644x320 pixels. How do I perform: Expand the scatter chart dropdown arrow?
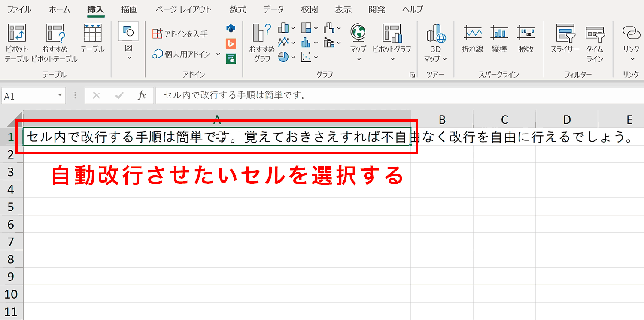pos(316,57)
